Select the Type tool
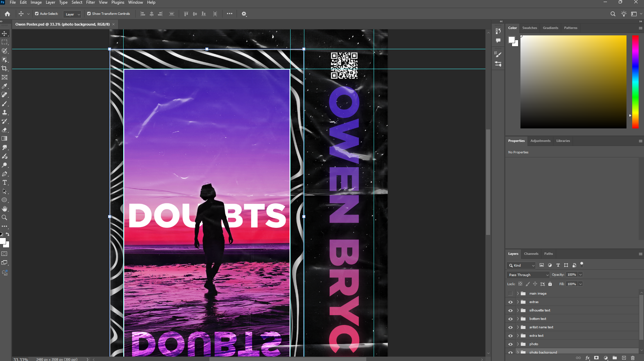The image size is (644, 361). tap(5, 182)
